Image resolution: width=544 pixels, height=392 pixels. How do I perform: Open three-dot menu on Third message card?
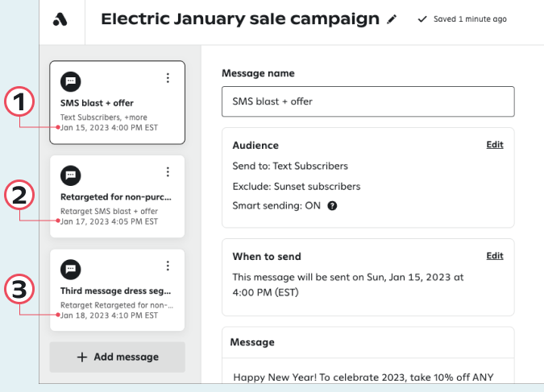[x=168, y=266]
